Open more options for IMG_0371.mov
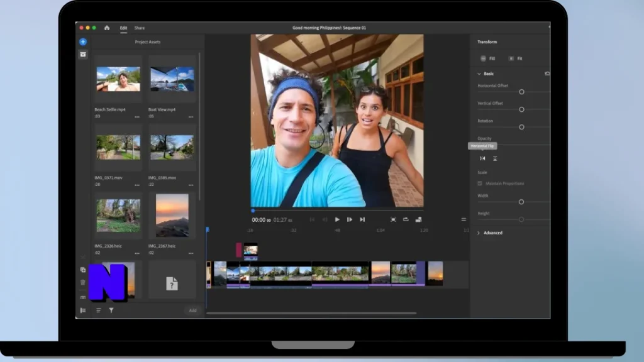The height and width of the screenshot is (362, 644). tap(137, 185)
